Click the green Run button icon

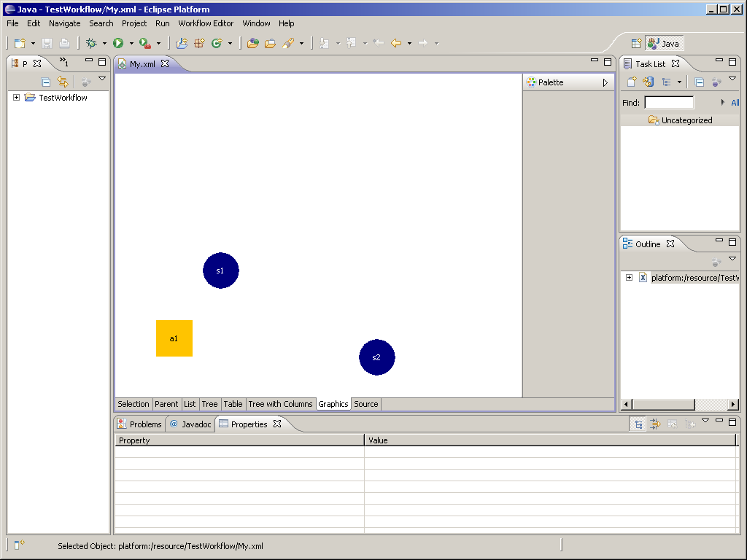tap(118, 44)
